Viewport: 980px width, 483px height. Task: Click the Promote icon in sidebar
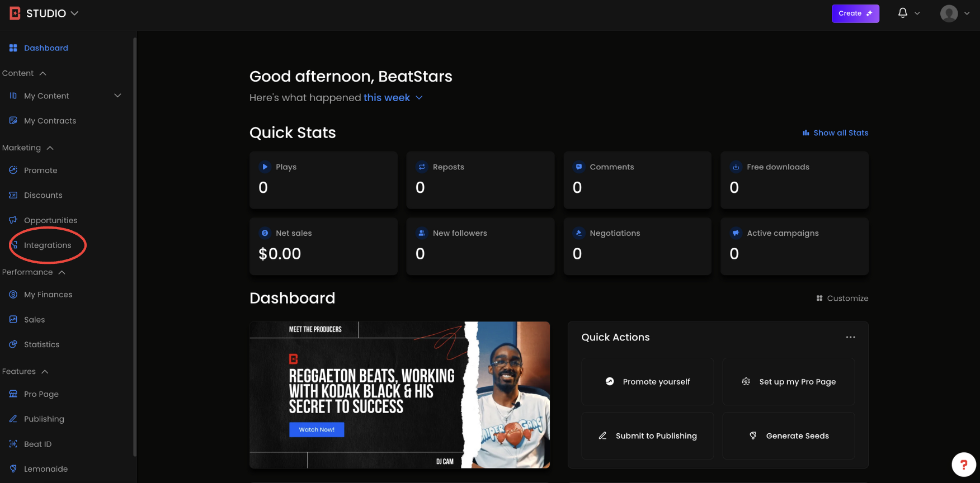click(13, 170)
